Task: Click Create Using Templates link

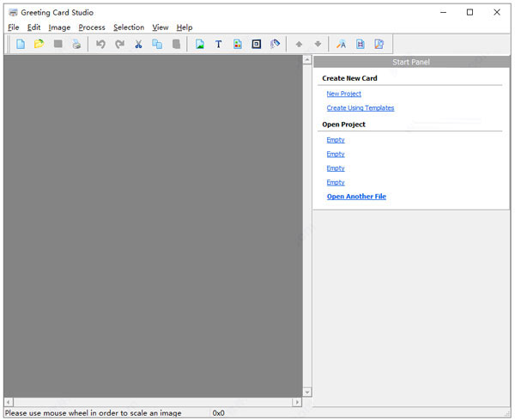Action: (x=360, y=108)
